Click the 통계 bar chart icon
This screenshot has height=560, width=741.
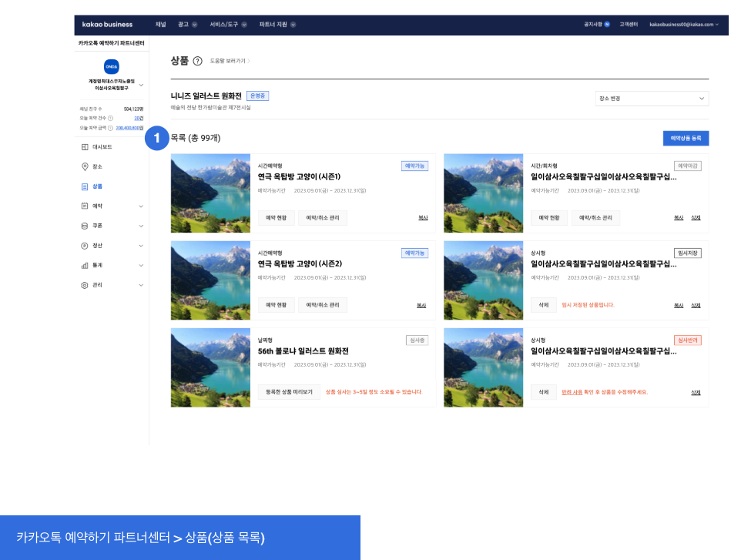85,265
